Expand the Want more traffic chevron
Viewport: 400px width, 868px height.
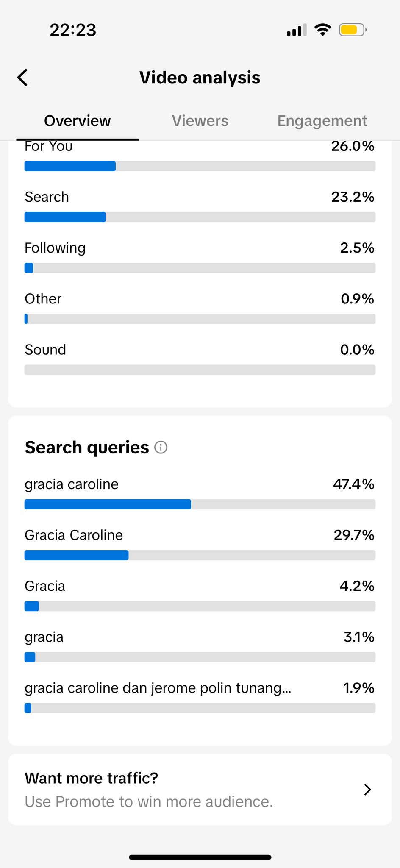tap(367, 789)
